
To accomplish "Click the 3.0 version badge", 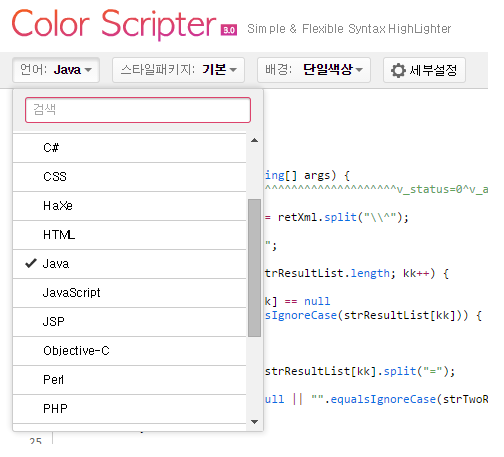I will [229, 30].
